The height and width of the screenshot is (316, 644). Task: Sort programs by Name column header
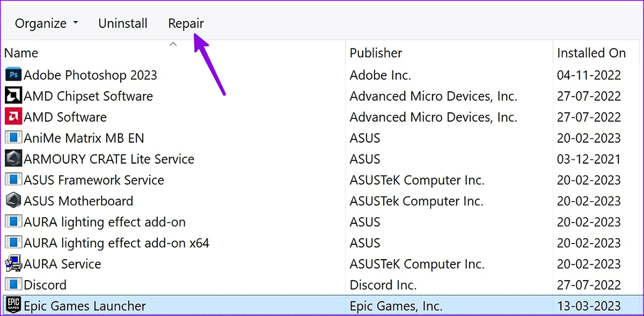pyautogui.click(x=21, y=53)
